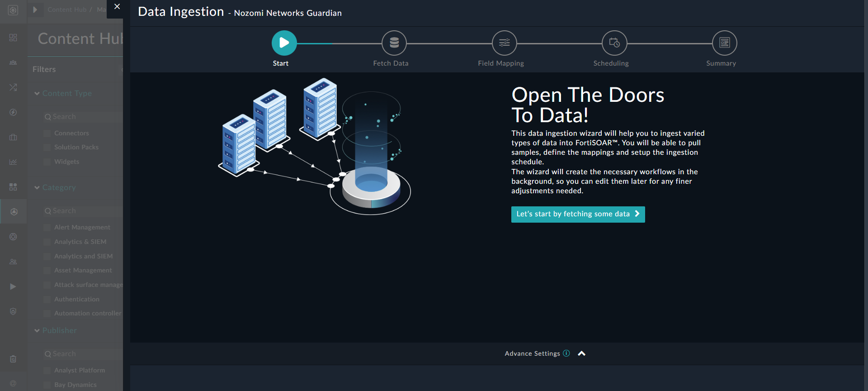The image size is (868, 391).
Task: Toggle the Publisher filter section
Action: [x=37, y=331]
